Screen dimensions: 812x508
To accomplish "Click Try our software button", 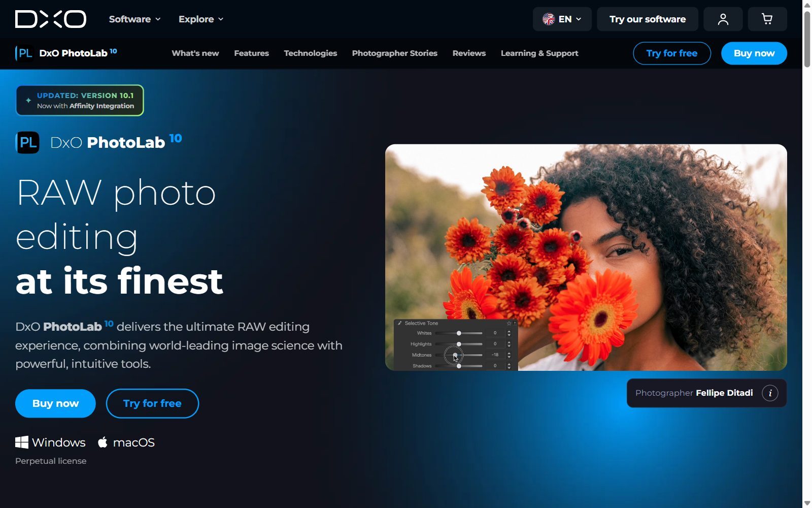I will click(647, 19).
